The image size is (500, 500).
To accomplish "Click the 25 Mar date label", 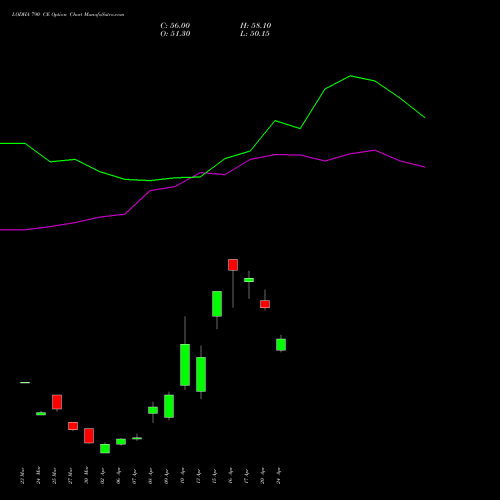I will (x=54, y=476).
